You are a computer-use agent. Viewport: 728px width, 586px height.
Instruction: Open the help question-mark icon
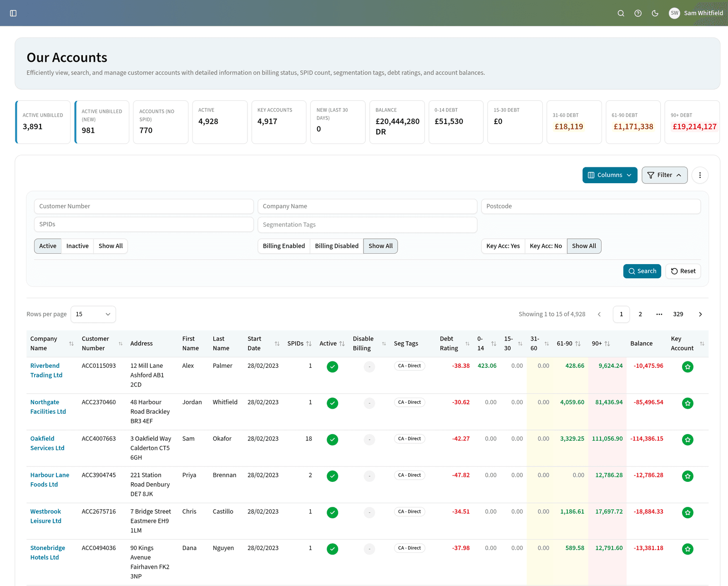(638, 13)
